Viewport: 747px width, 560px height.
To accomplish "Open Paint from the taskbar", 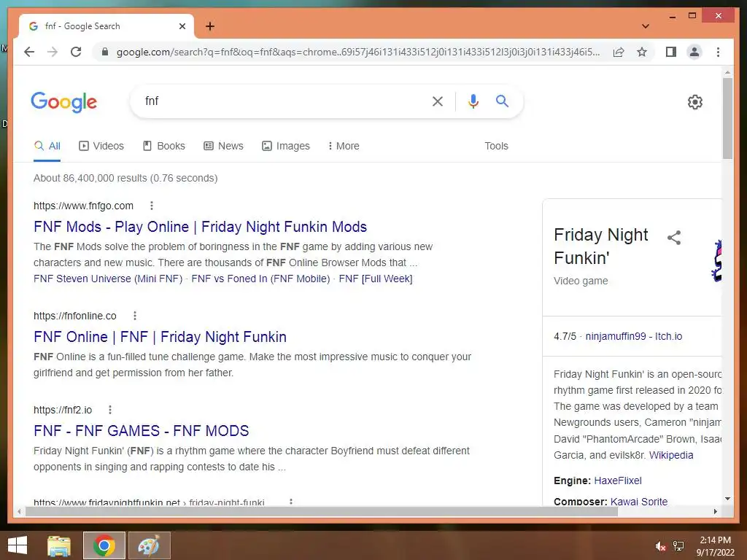I will point(149,545).
